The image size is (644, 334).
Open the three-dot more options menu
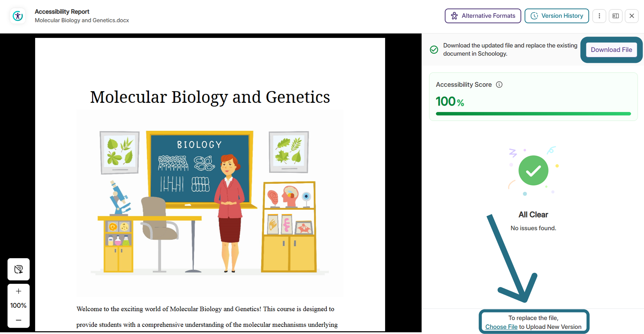[x=599, y=16]
